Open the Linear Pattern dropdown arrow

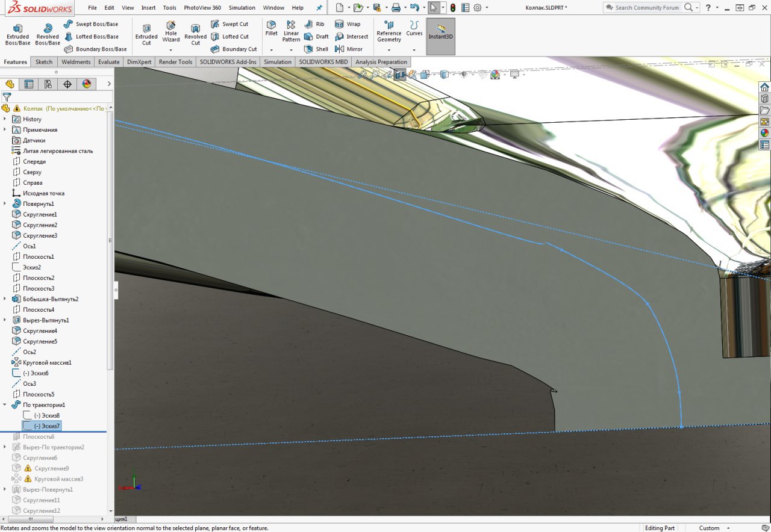tap(291, 50)
